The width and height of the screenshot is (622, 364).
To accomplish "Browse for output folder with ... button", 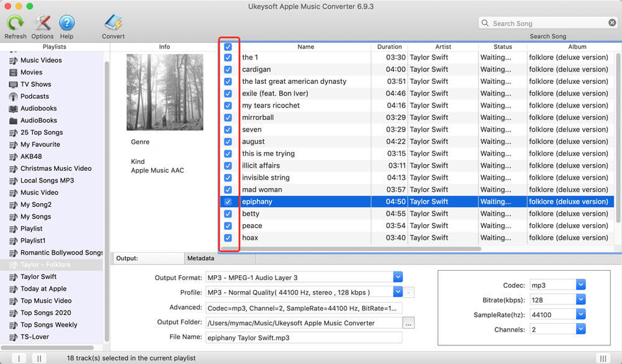I will click(x=408, y=323).
